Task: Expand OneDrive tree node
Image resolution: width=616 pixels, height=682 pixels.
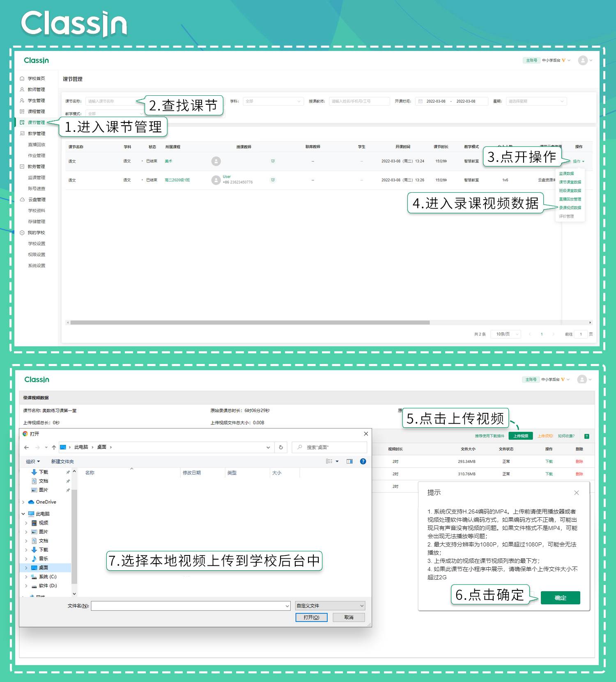Action: coord(23,502)
